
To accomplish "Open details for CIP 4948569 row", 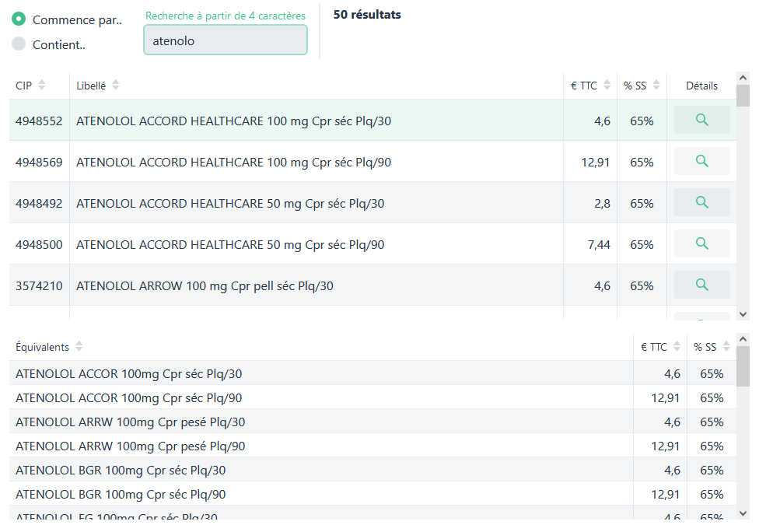I will [701, 161].
